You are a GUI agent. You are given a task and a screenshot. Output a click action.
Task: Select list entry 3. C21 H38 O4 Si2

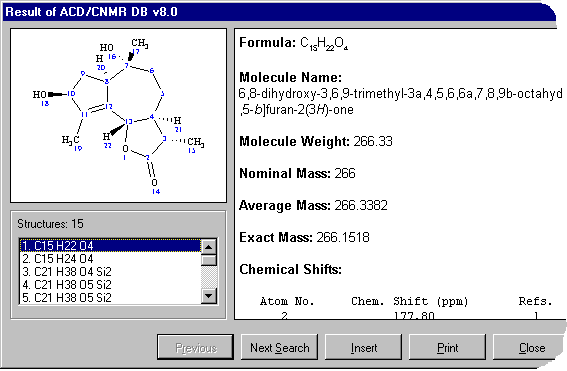coord(110,272)
